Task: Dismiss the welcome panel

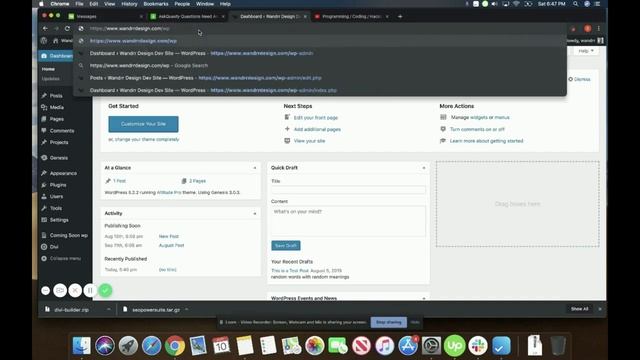Action: [x=580, y=79]
